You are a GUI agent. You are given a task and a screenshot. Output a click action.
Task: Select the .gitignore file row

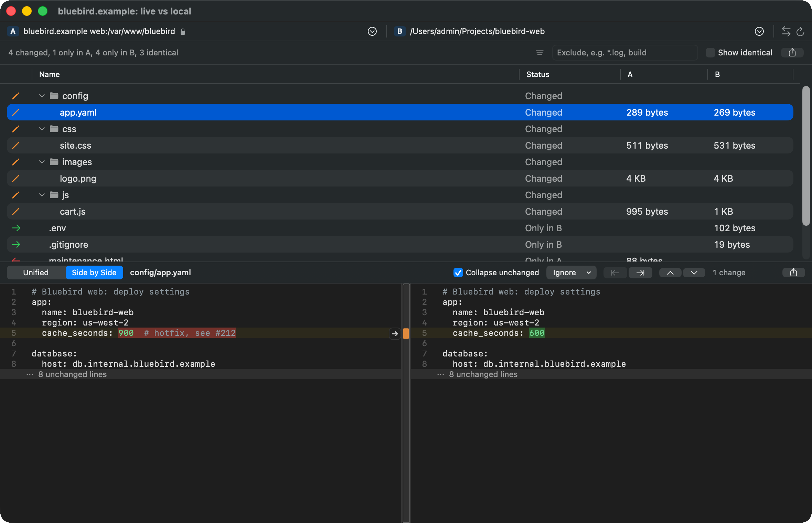tap(400, 245)
